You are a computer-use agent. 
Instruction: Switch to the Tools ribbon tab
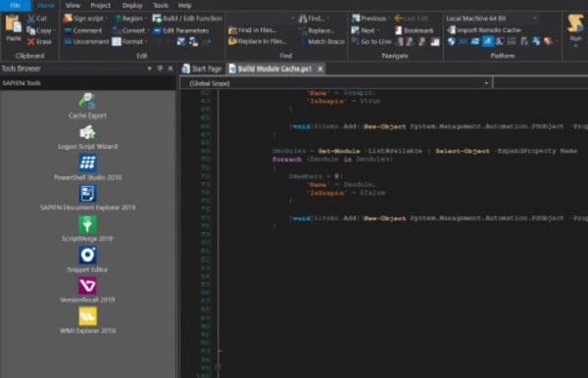(161, 5)
